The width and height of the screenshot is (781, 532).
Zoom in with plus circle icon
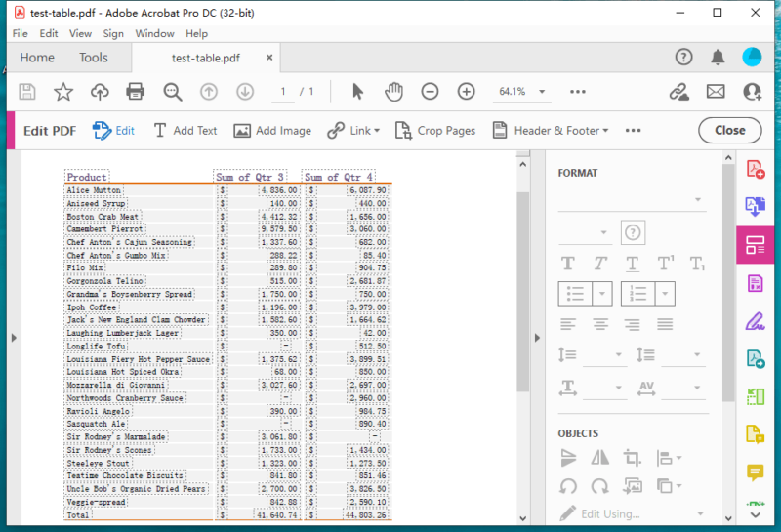[x=467, y=92]
